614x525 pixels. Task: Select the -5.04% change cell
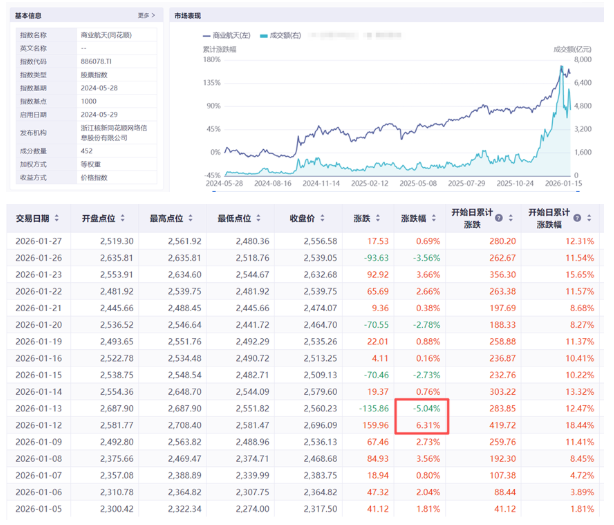[427, 409]
